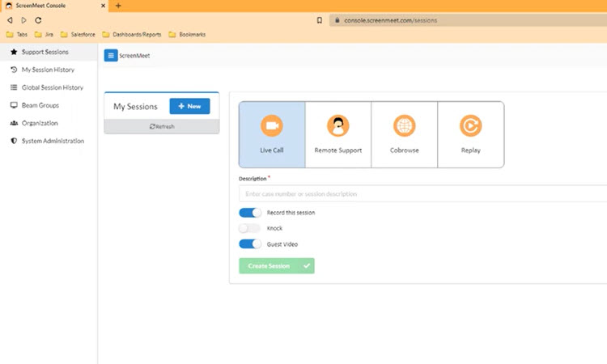Open the Jira bookmark folder

point(44,35)
